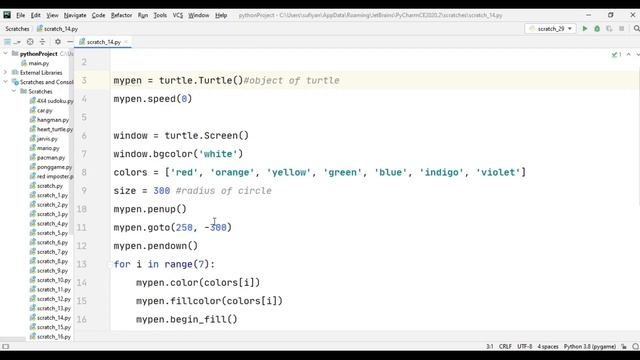This screenshot has width=640, height=360.
Task: Click the 4 spaces indent setting
Action: pyautogui.click(x=548, y=347)
